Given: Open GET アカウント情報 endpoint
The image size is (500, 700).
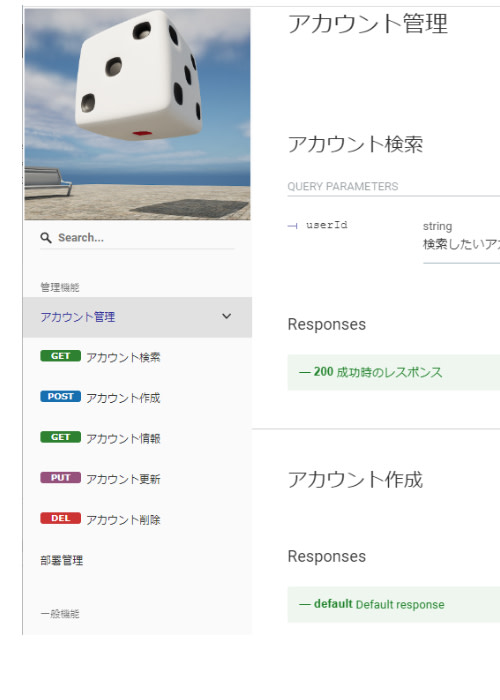Looking at the screenshot, I should [138, 438].
